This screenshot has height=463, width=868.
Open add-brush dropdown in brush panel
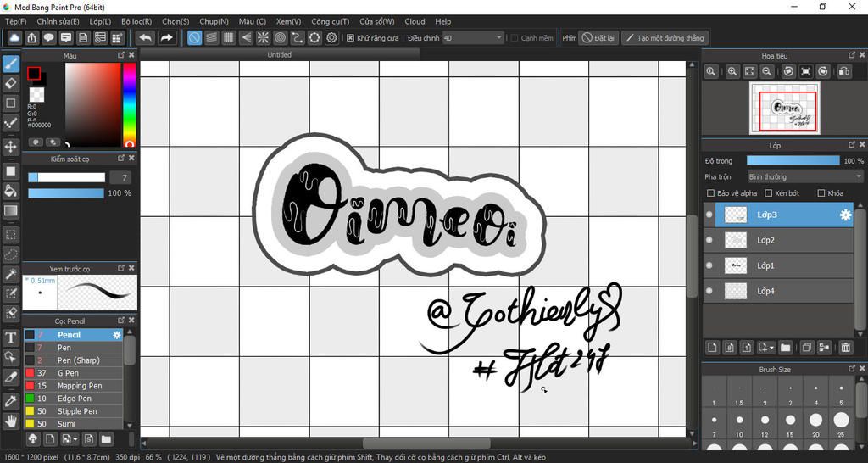(x=70, y=439)
